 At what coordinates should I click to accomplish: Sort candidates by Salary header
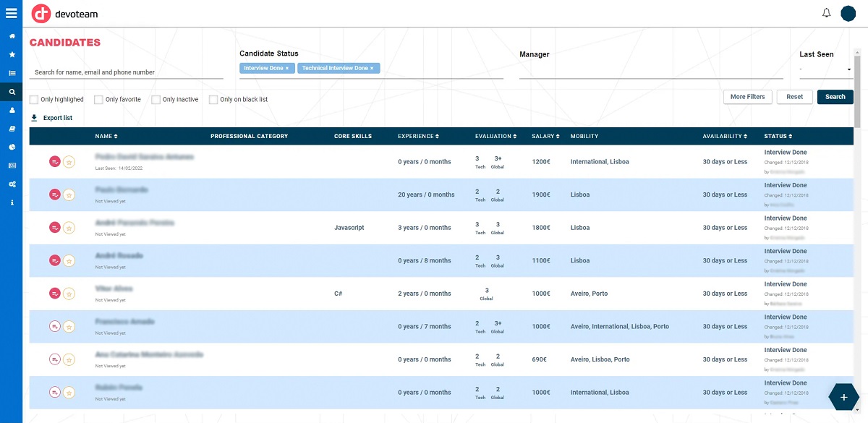[545, 136]
